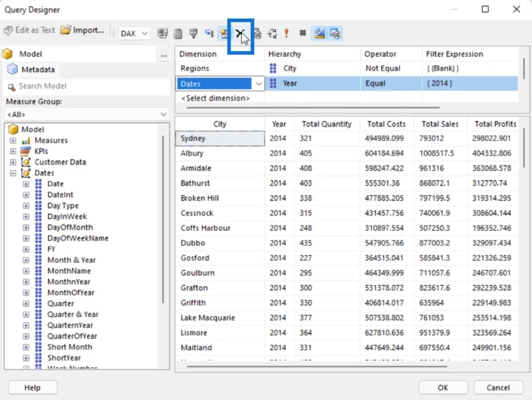This screenshot has width=532, height=400.
Task: Expand the Quarter attribute node
Action: click(x=26, y=303)
